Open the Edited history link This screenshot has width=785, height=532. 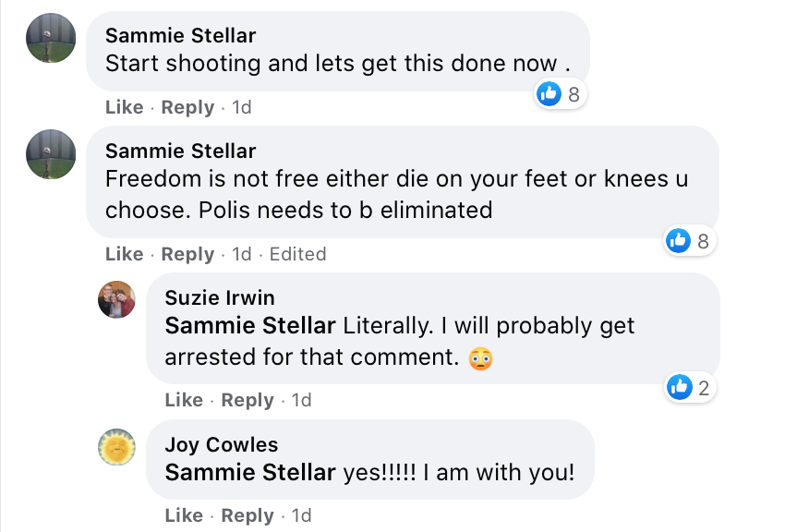[297, 254]
